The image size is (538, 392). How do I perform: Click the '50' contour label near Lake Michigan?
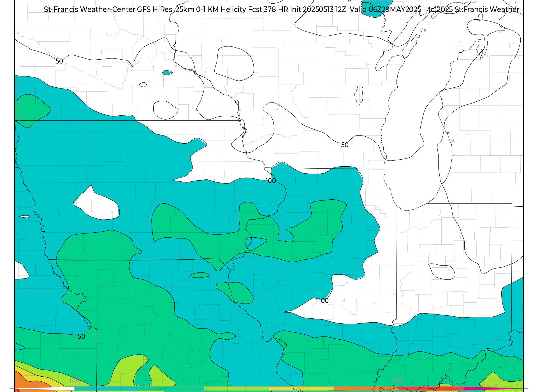click(x=345, y=145)
